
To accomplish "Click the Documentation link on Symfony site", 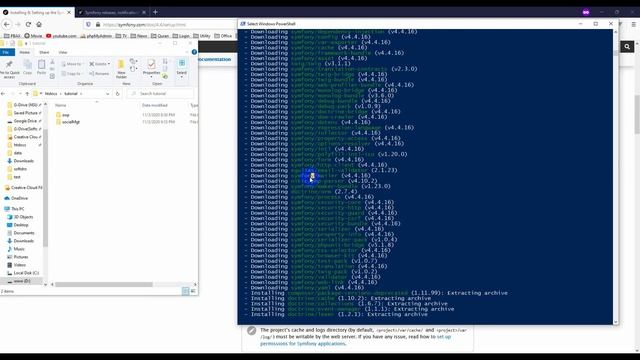I will coord(215,59).
